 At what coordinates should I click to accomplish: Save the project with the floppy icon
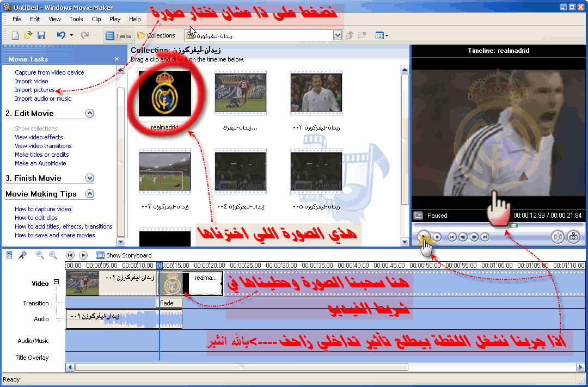41,35
